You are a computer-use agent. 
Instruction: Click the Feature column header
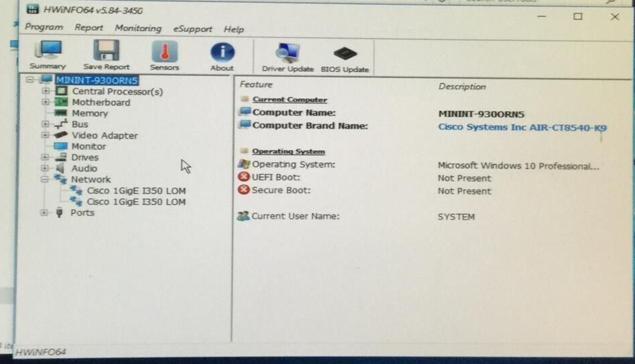pyautogui.click(x=256, y=85)
